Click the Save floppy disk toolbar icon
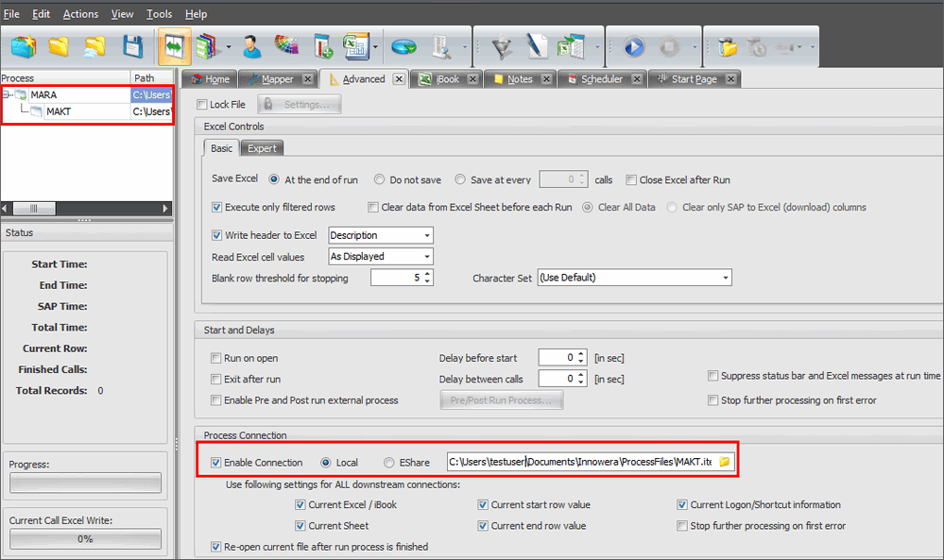This screenshot has width=944, height=560. 133,46
